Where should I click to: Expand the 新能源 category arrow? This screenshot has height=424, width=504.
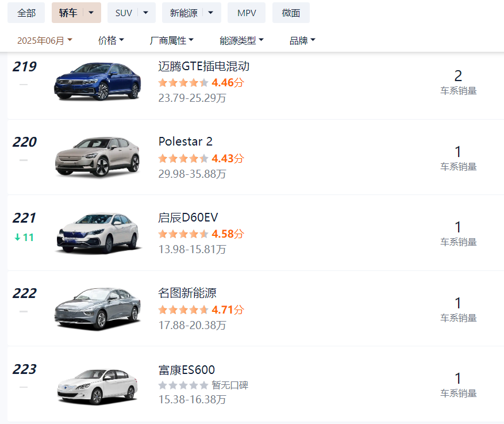[x=210, y=13]
